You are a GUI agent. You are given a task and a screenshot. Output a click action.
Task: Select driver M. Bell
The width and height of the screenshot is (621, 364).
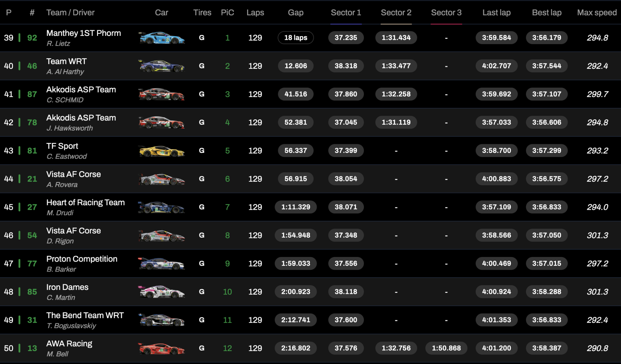[x=57, y=354]
